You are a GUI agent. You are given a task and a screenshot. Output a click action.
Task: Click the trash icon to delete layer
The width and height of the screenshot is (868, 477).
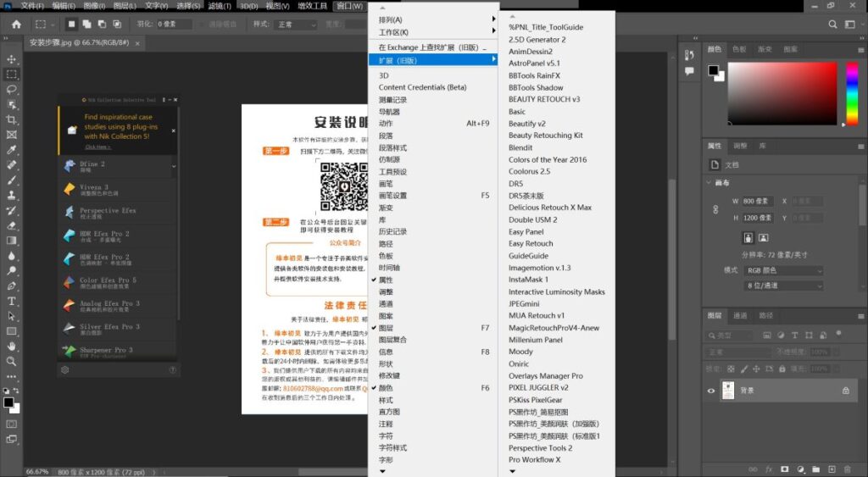coord(846,469)
